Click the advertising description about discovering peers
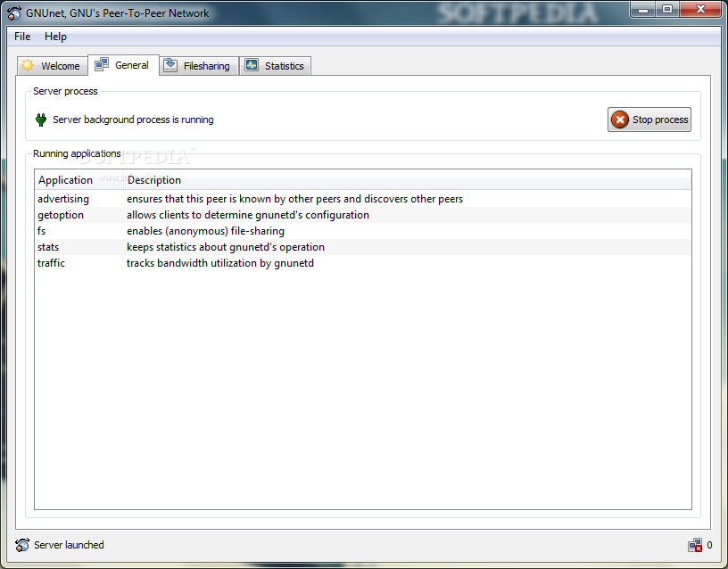The image size is (728, 569). click(x=294, y=199)
